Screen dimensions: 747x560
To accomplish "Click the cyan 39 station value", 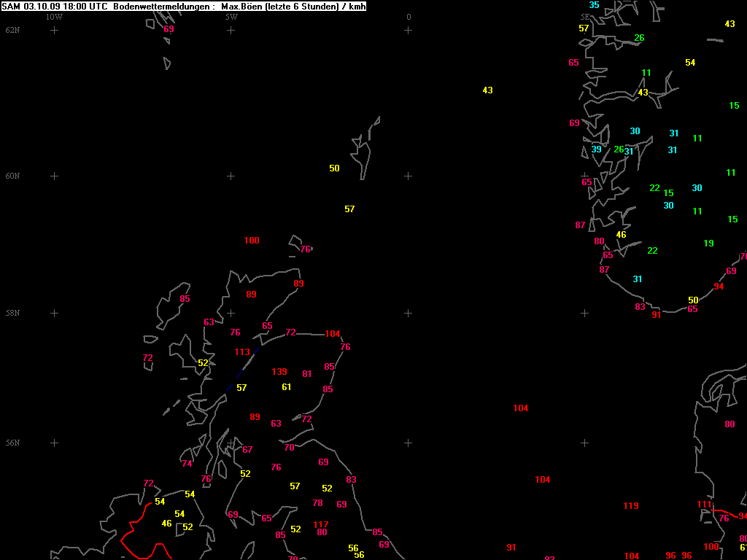I will coord(597,149).
